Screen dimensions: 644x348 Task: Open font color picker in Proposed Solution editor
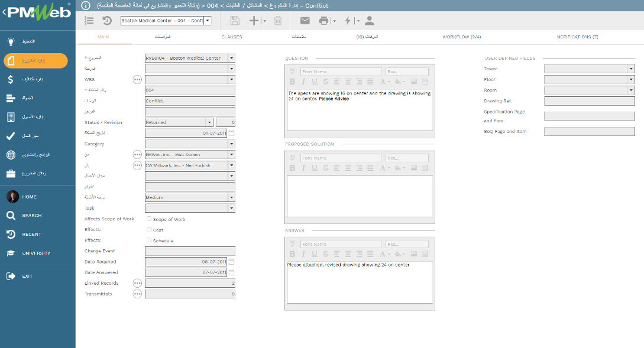pyautogui.click(x=384, y=168)
